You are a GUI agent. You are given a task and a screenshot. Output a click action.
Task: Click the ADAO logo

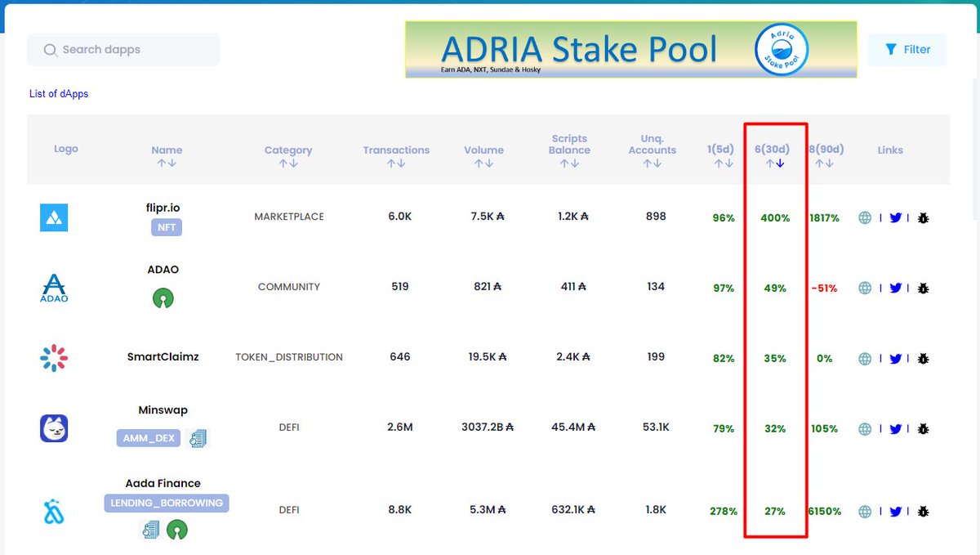(x=54, y=288)
